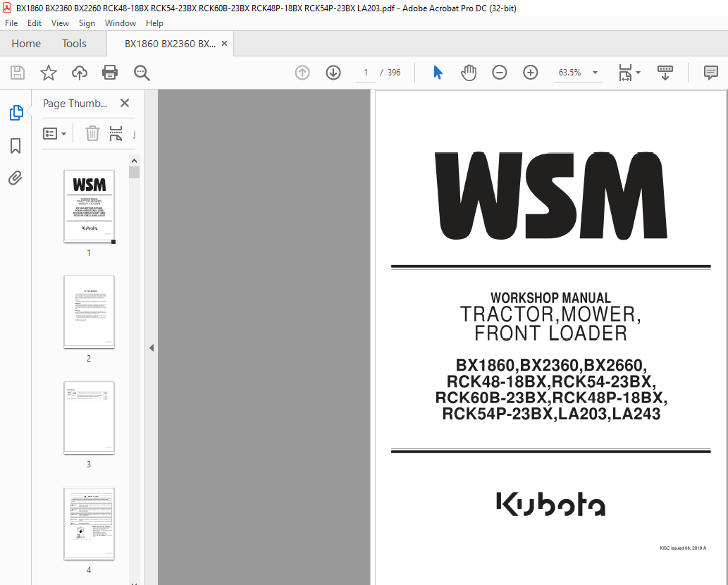Click the Fit page width tool

[x=625, y=73]
